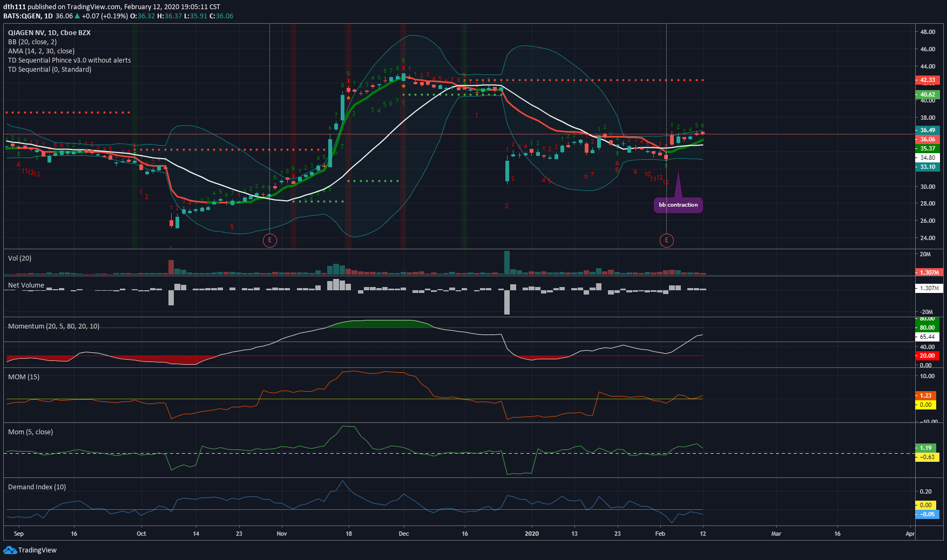Click the red 36.06 last price tag
This screenshot has height=560, width=947.
click(x=928, y=139)
